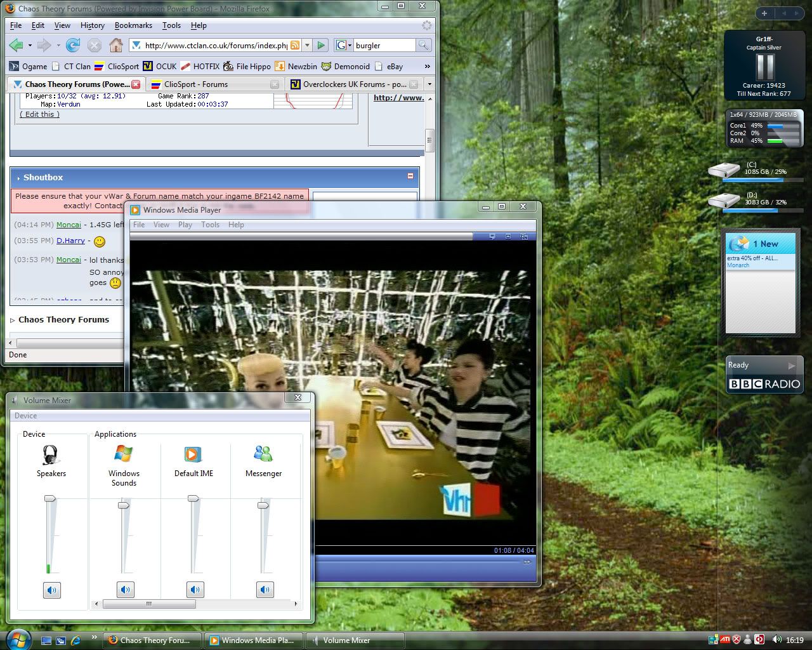Mute Windows Sounds in Volume Mixer
812x650 pixels.
coord(126,590)
